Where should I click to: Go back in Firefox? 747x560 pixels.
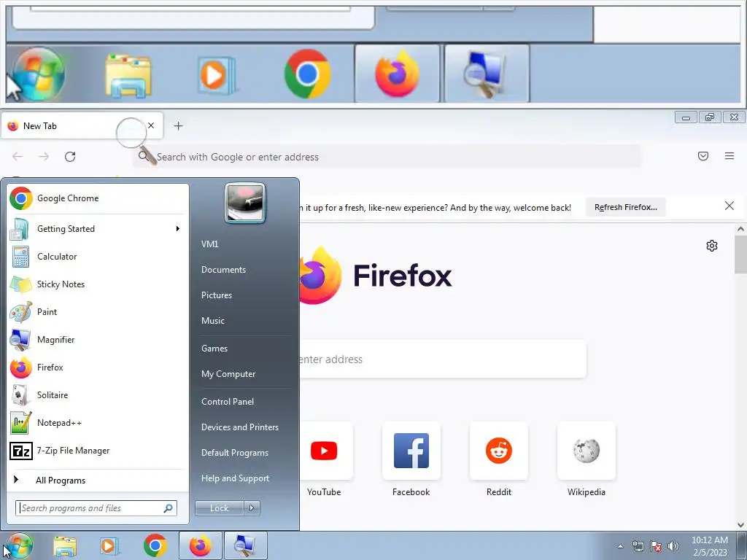pos(18,157)
